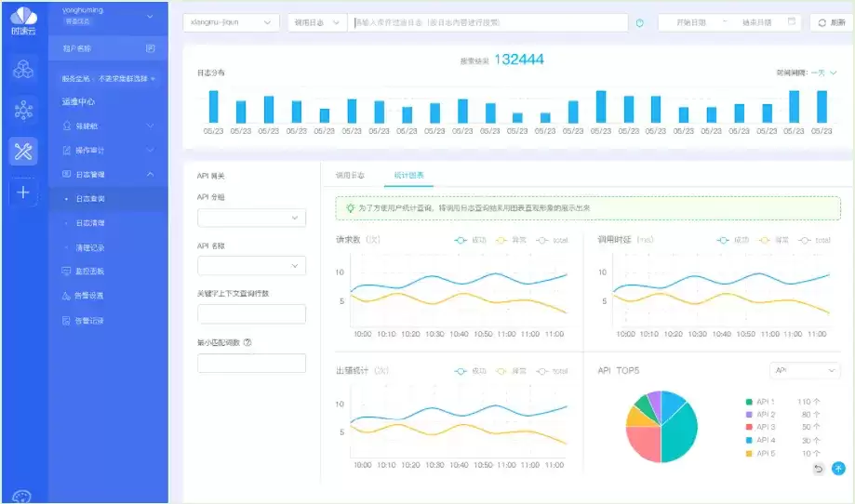Toggle the 异常 legend in 调用时延 chart
Image resolution: width=855 pixels, height=504 pixels.
774,240
